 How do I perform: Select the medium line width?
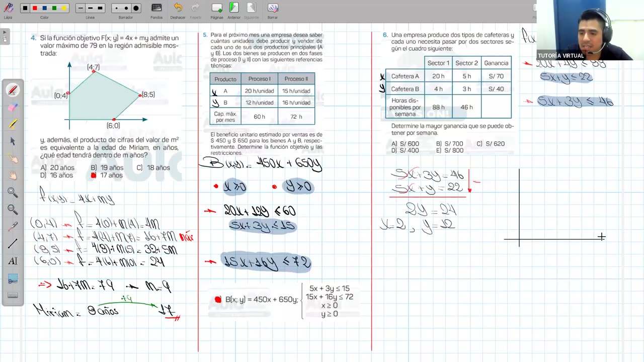point(90,8)
